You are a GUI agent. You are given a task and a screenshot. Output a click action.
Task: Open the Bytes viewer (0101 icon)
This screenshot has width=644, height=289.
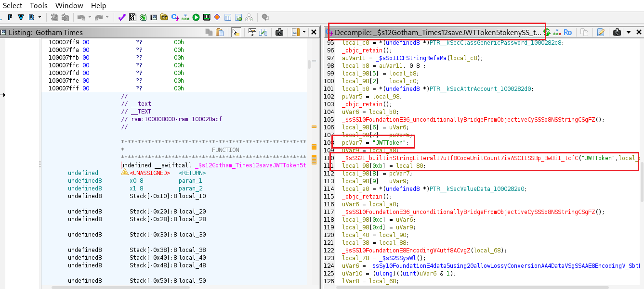pos(132,17)
